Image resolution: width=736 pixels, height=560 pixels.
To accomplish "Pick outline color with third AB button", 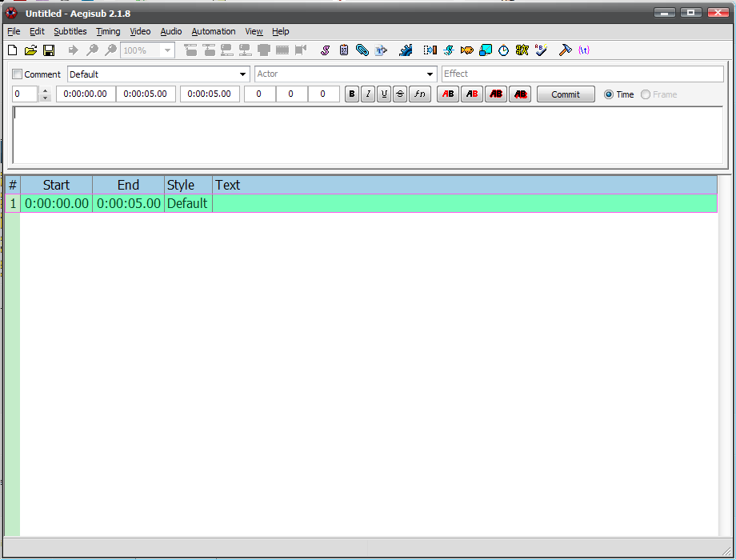I will pos(496,94).
